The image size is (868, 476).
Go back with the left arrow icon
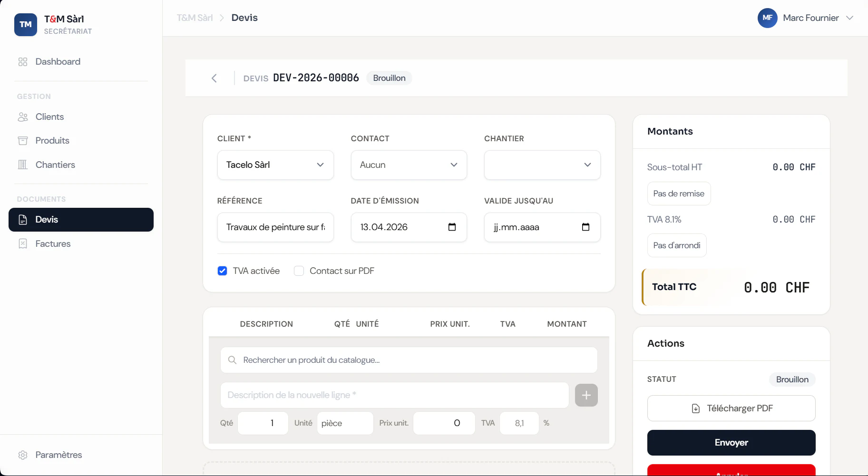214,78
